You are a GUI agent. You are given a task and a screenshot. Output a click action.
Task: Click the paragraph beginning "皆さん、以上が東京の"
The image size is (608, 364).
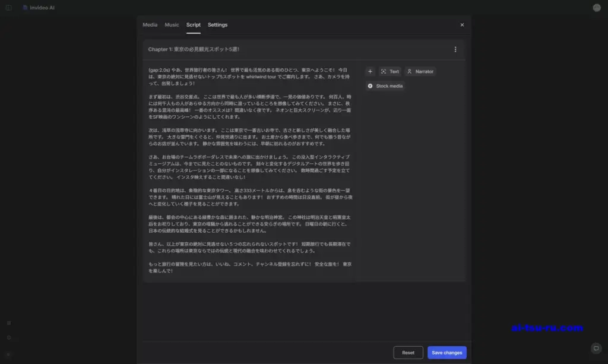pyautogui.click(x=249, y=248)
